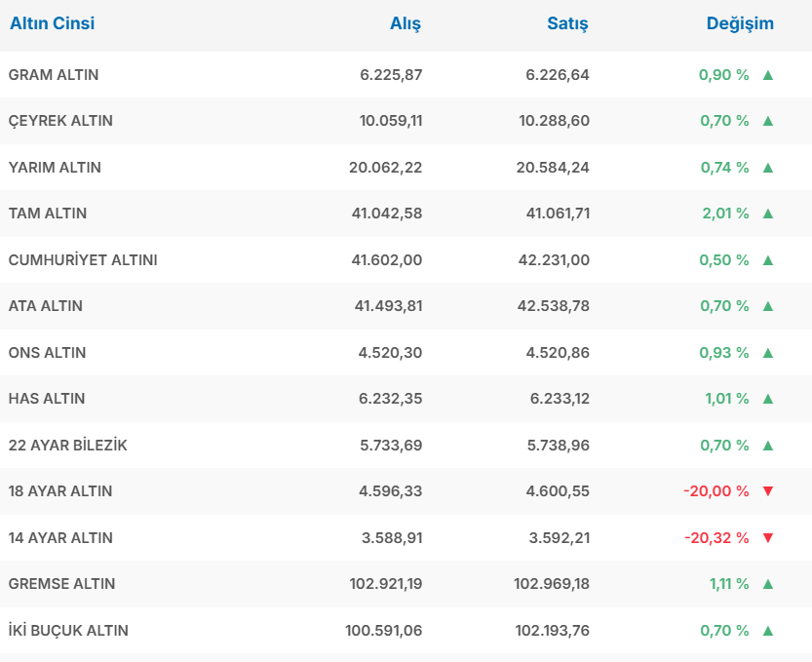Click the Satış column header
The height and width of the screenshot is (662, 812).
pos(567,24)
